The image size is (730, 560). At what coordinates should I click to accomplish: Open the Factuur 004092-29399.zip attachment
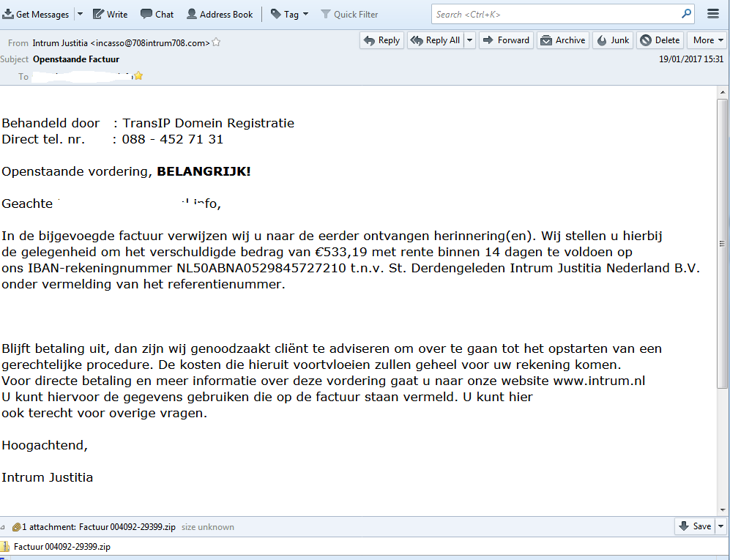pos(56,547)
